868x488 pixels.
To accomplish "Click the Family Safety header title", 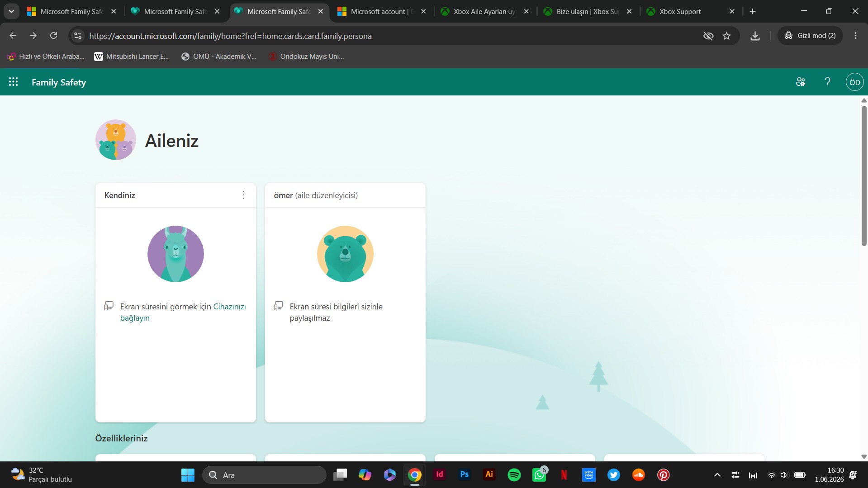I will [x=59, y=82].
